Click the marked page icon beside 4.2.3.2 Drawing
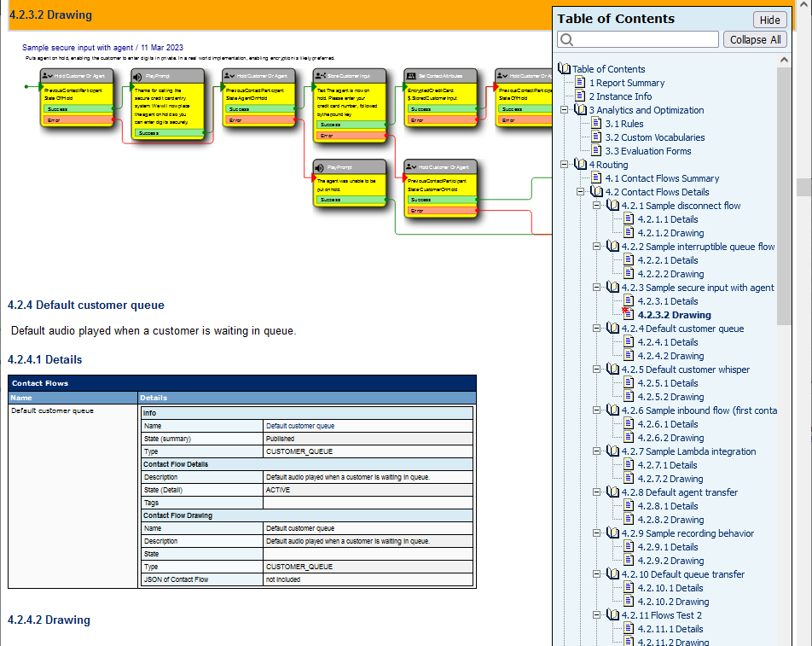This screenshot has height=646, width=812. click(628, 314)
